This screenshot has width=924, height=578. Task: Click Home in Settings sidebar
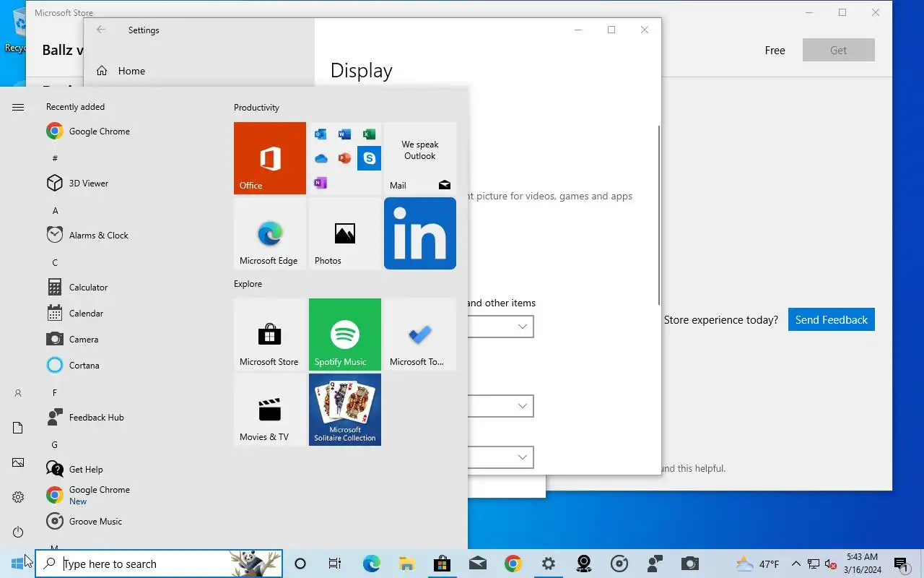[x=199, y=71]
